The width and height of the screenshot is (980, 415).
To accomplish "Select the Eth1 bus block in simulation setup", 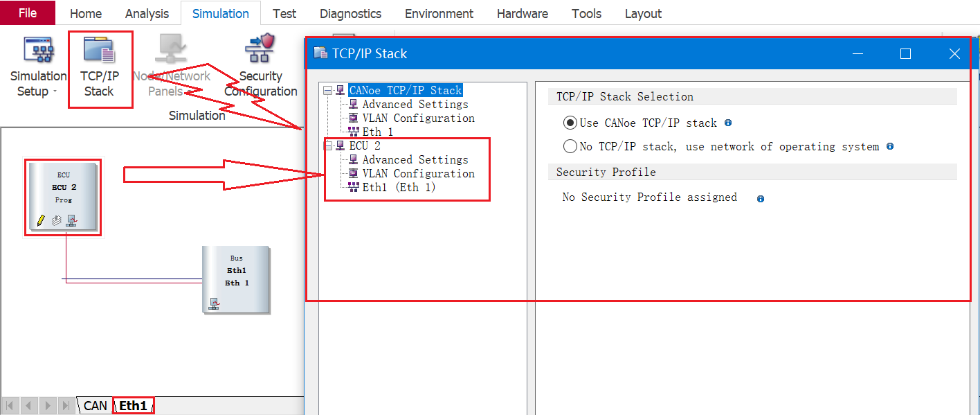I will click(236, 279).
